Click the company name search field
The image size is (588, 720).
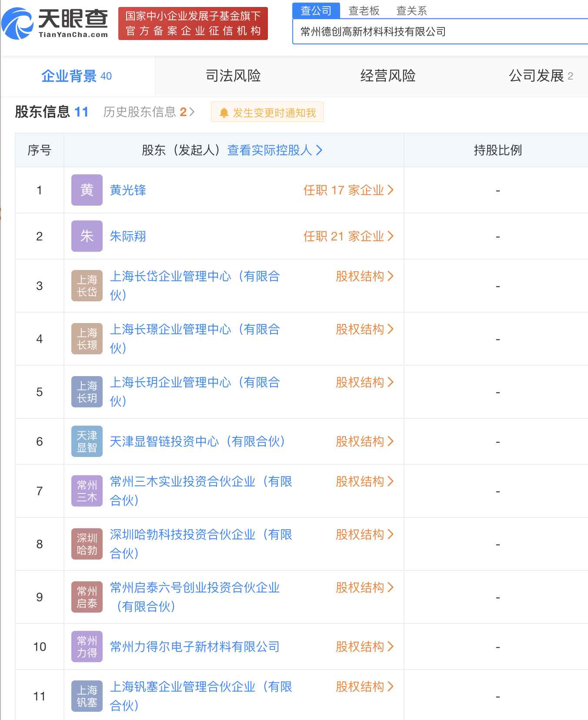pos(440,32)
